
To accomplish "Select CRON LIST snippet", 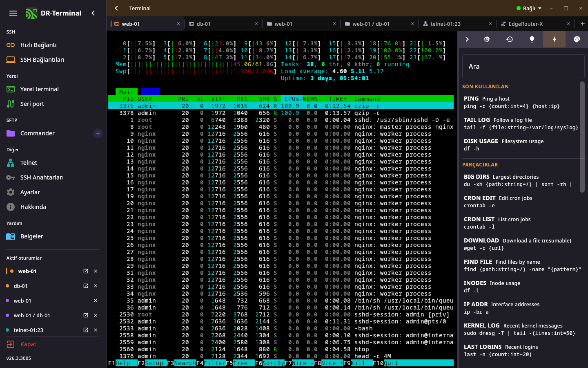I will pos(521,223).
